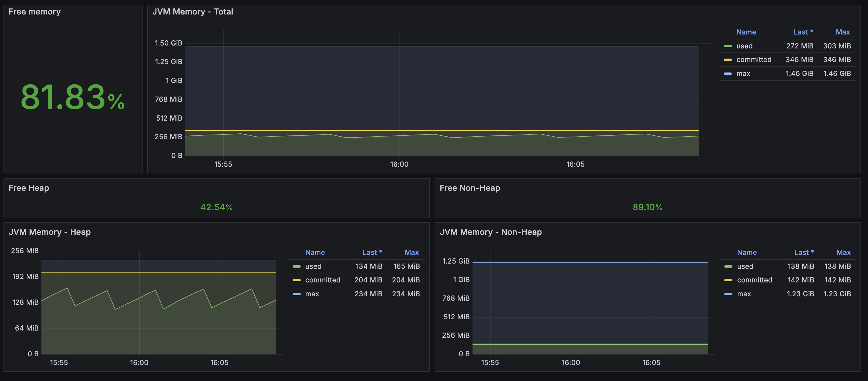Toggle max series in JVM Memory Total legend
Screen dimensions: 868x381
click(743, 73)
